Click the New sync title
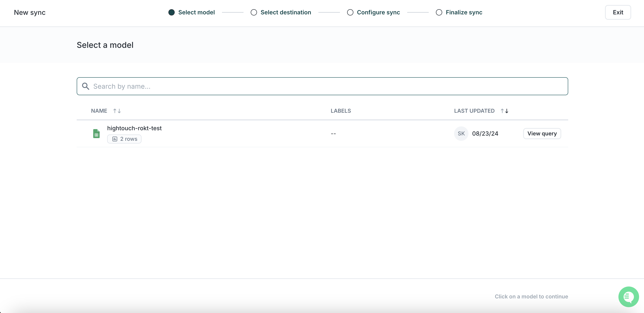This screenshot has width=644, height=313. (x=30, y=12)
